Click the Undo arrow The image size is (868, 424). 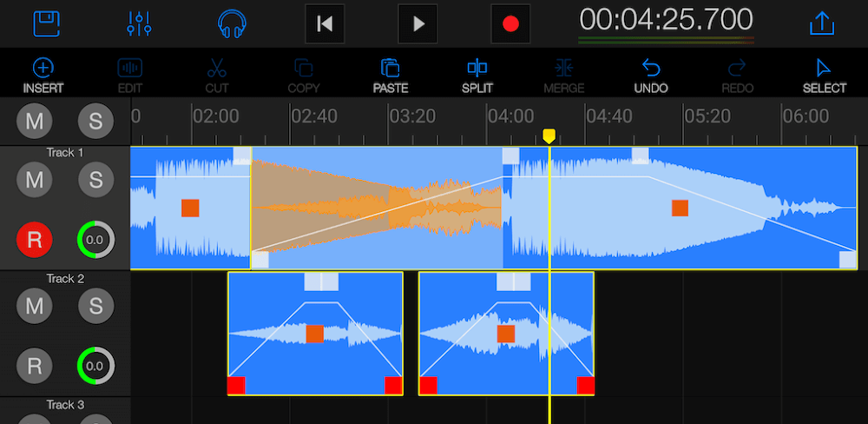[x=651, y=75]
